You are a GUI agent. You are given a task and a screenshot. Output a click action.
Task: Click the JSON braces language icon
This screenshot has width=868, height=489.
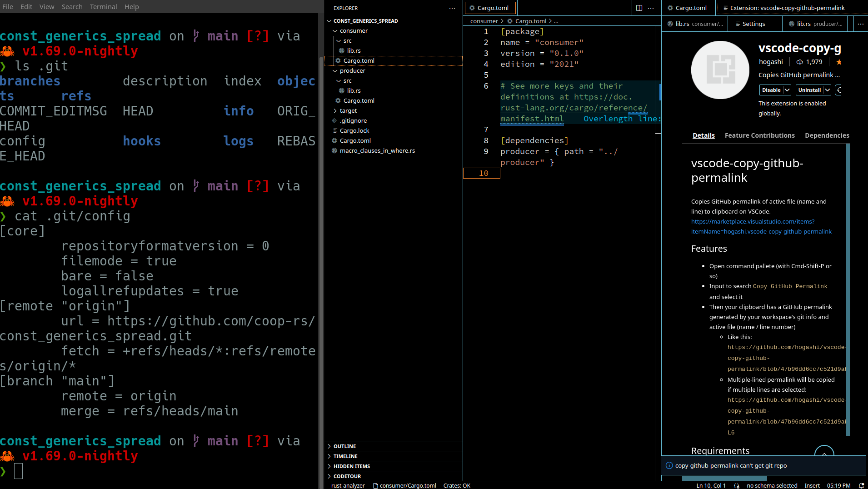point(736,485)
